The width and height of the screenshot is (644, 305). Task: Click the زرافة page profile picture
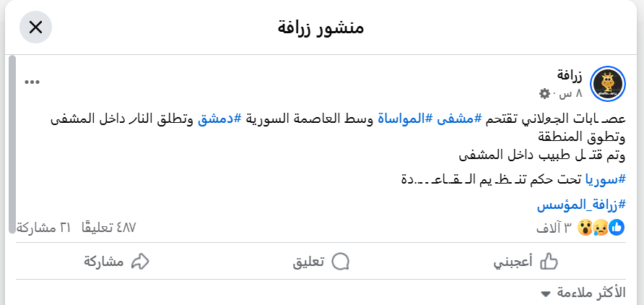607,85
